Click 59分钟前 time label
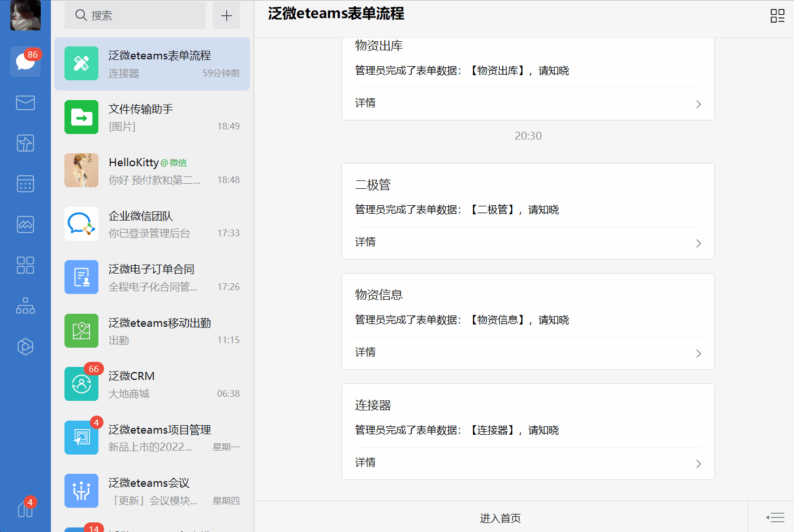The image size is (794, 532). click(221, 73)
